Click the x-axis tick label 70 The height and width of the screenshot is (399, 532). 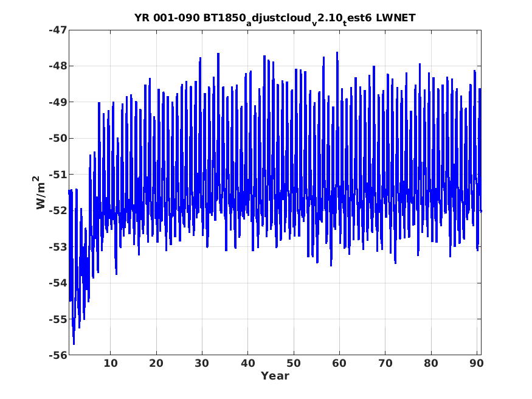385,363
